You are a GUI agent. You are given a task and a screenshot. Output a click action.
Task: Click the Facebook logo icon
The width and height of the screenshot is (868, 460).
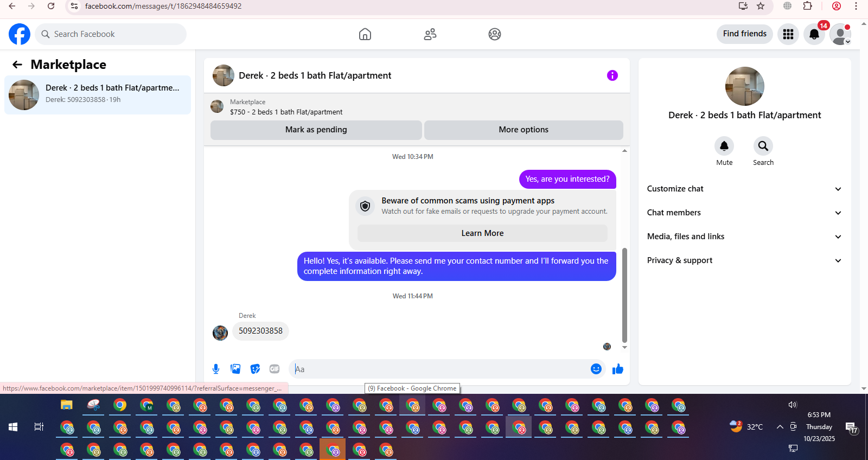pyautogui.click(x=20, y=34)
